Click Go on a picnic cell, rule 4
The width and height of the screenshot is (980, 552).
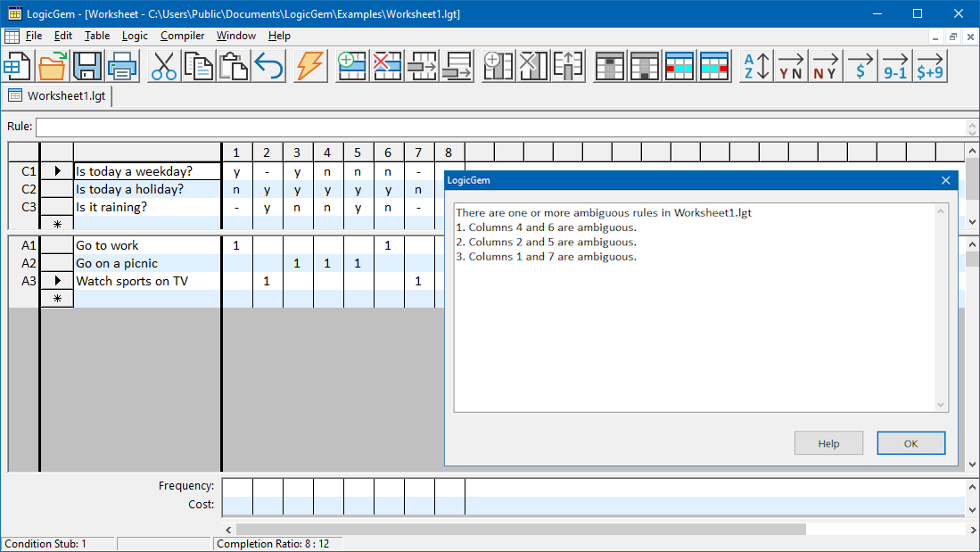pyautogui.click(x=327, y=263)
